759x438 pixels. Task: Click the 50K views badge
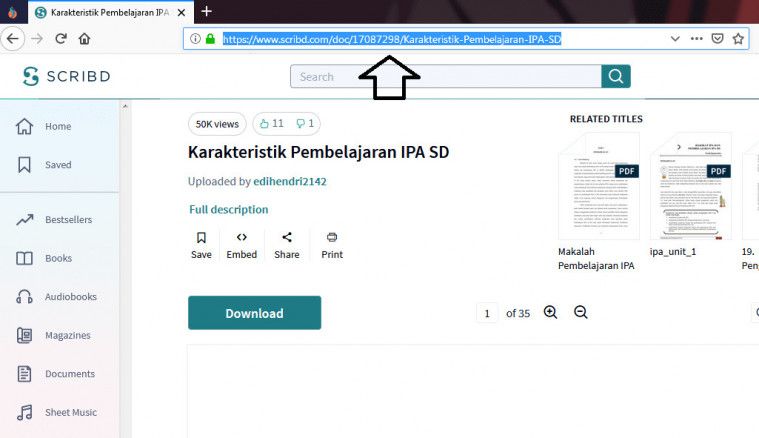coord(217,124)
